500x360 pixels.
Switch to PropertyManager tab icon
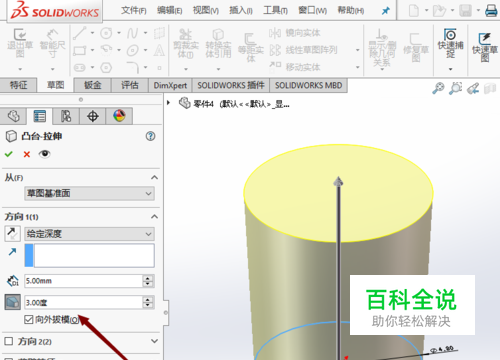point(40,116)
